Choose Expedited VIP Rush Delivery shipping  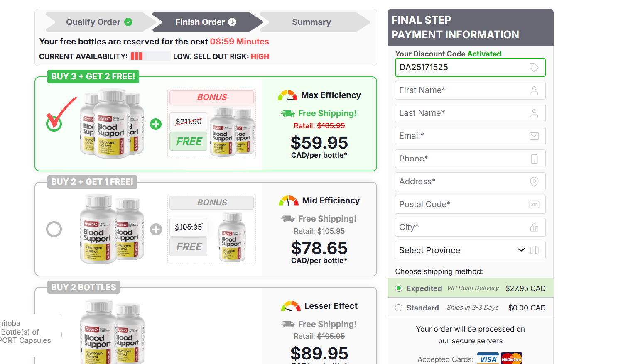399,288
